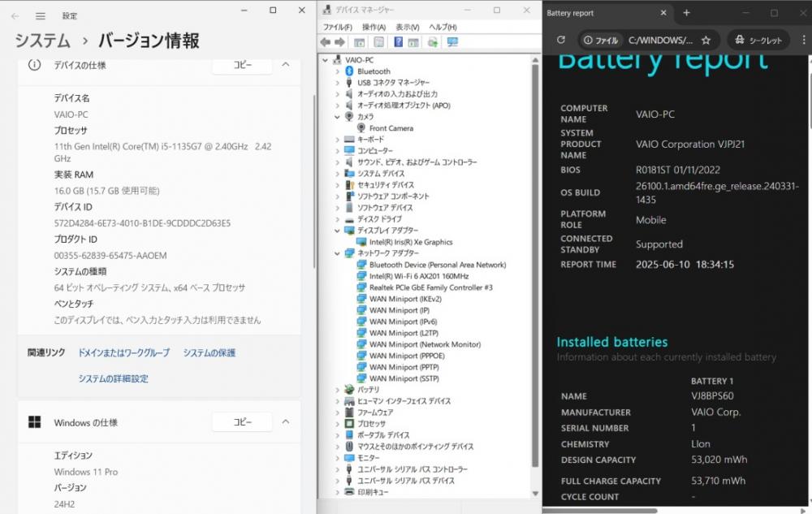Open the ドメインまたはワークグループ link
This screenshot has width=812, height=514.
123,352
